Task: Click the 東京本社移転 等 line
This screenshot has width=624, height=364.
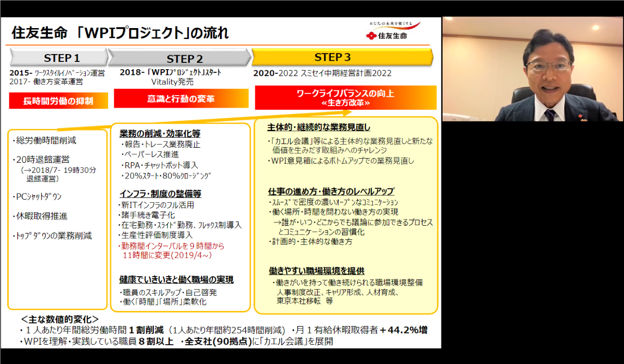Action: (x=305, y=301)
